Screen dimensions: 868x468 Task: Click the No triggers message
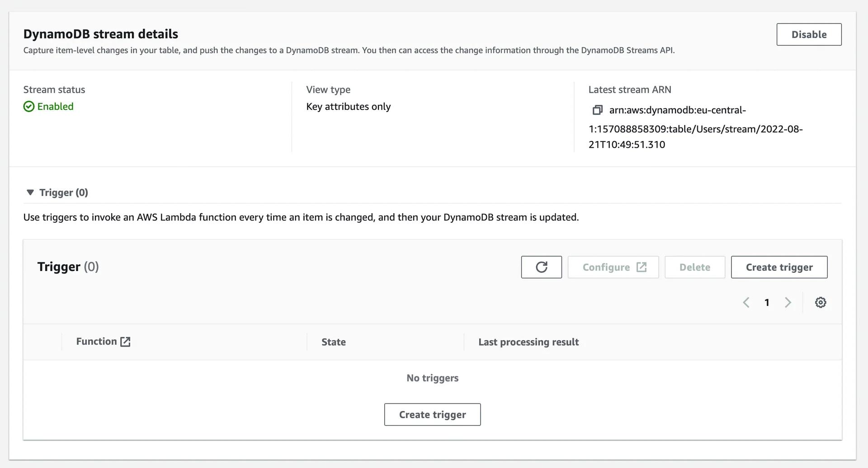[x=432, y=378]
